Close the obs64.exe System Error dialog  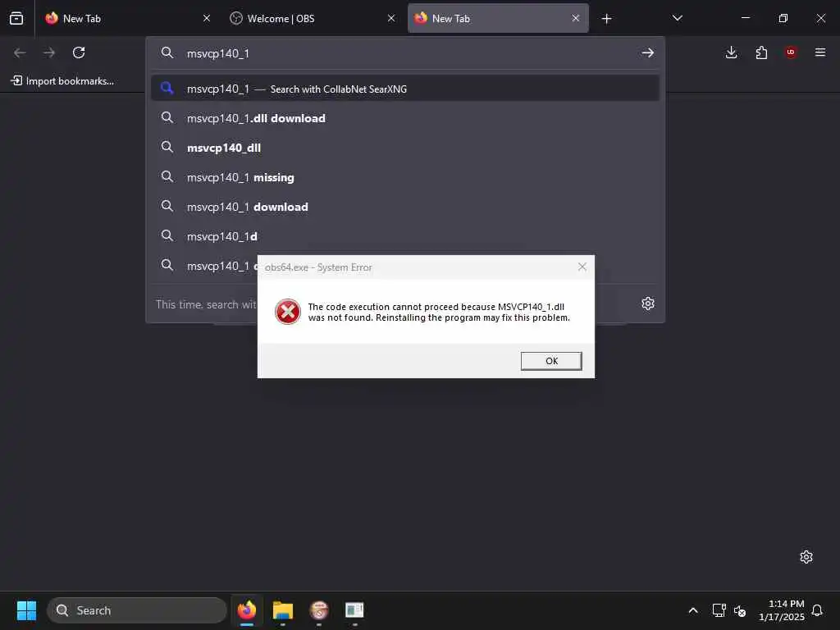(x=582, y=267)
